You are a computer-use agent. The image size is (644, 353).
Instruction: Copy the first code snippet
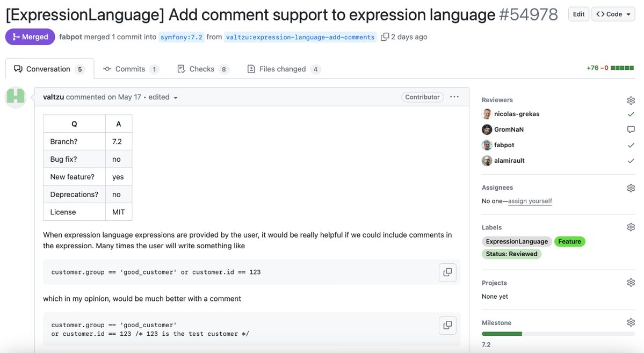447,272
